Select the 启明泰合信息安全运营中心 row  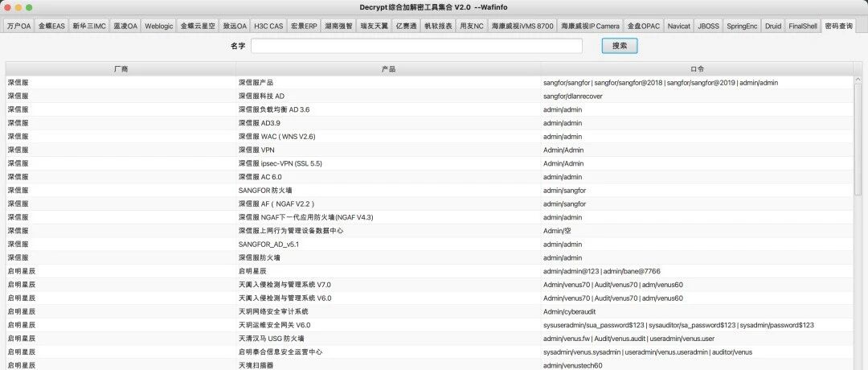pos(429,351)
